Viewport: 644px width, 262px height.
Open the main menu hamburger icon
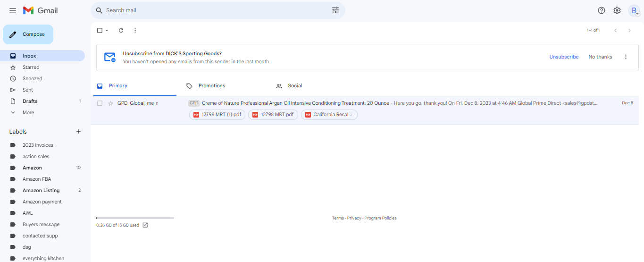[x=13, y=10]
